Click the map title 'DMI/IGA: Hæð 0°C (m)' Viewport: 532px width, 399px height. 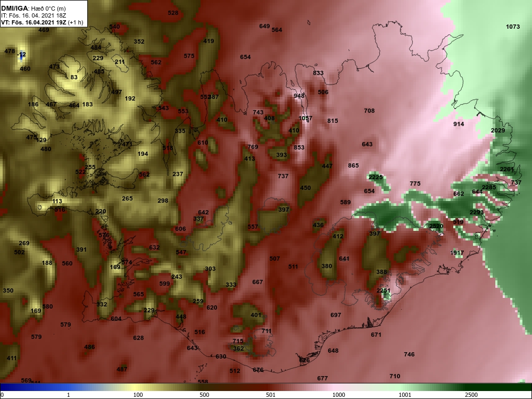click(x=33, y=9)
